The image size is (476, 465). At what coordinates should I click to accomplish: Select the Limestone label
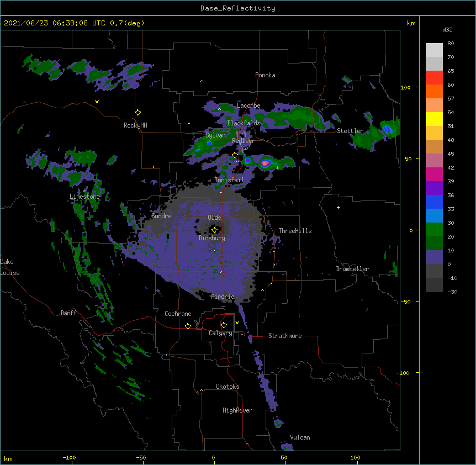tap(84, 197)
